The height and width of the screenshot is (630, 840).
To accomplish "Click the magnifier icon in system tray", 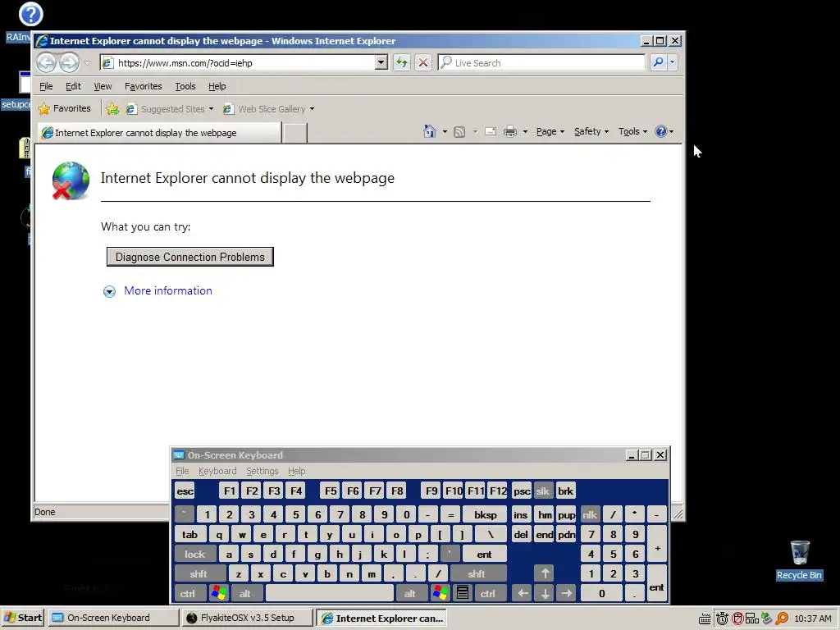I will tap(782, 619).
